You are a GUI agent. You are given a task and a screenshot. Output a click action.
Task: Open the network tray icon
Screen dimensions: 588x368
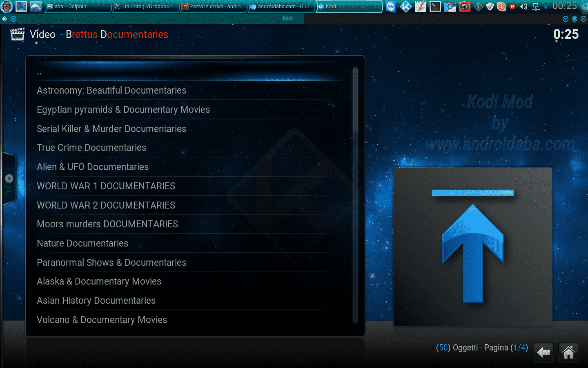pyautogui.click(x=536, y=7)
